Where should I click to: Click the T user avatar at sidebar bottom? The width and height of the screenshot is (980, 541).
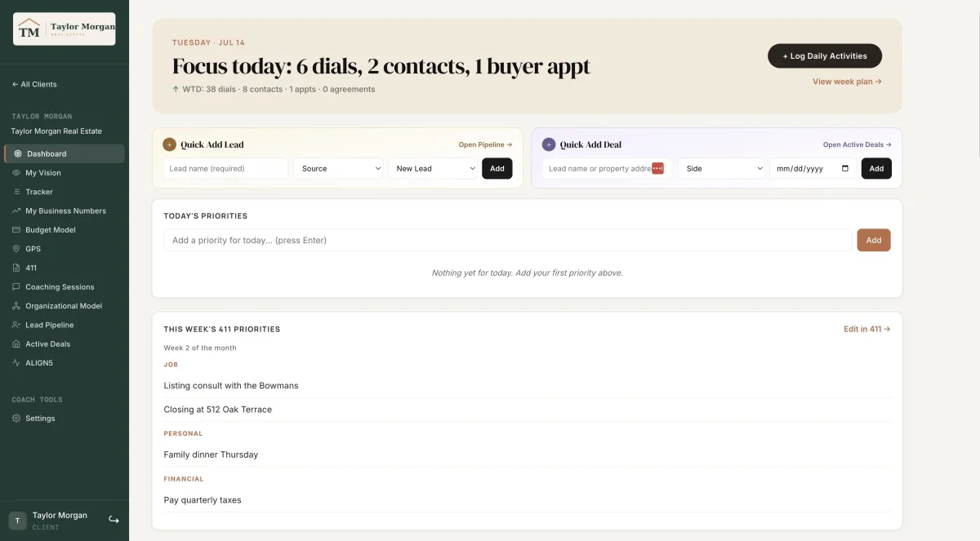tap(17, 521)
